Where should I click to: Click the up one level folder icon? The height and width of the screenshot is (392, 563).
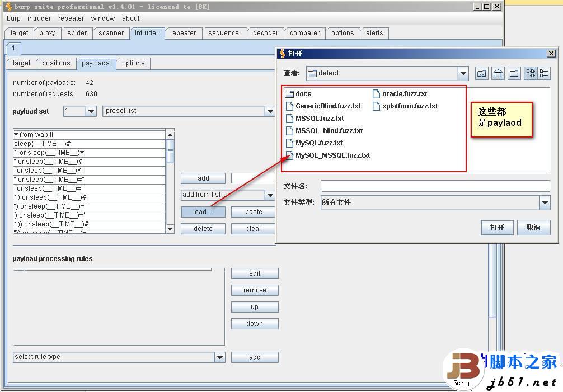point(481,73)
